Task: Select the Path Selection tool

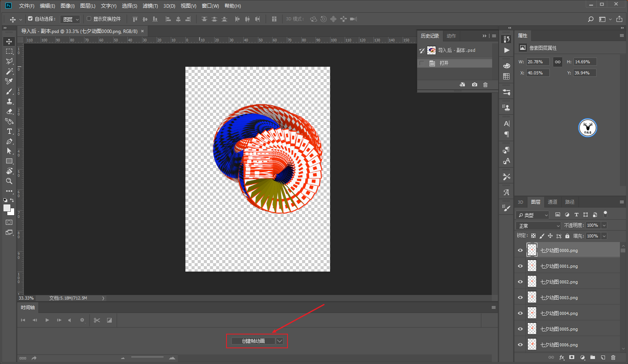Action: 9,151
